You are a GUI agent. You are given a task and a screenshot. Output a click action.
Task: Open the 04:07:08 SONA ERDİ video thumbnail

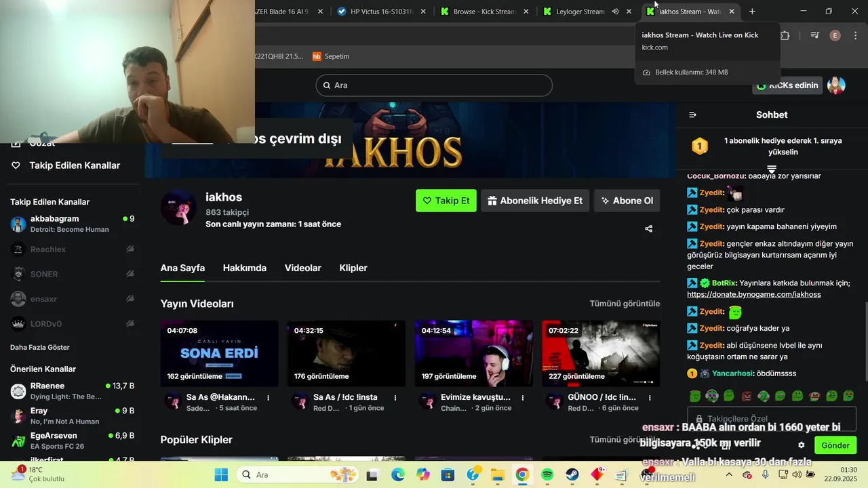coord(220,353)
